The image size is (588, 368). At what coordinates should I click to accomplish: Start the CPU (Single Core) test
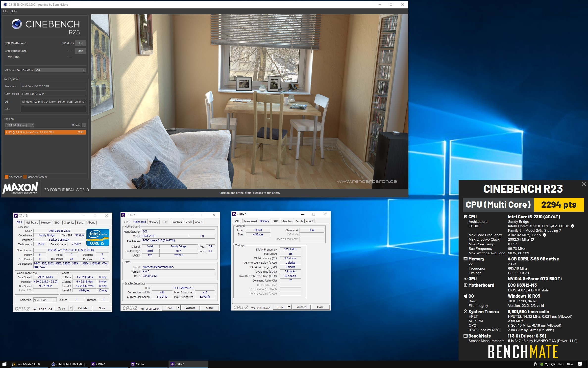(80, 51)
